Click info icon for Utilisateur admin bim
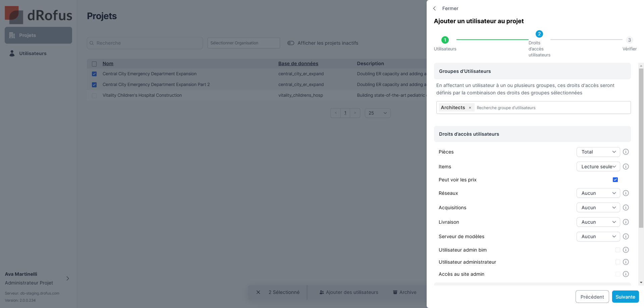 (x=626, y=250)
